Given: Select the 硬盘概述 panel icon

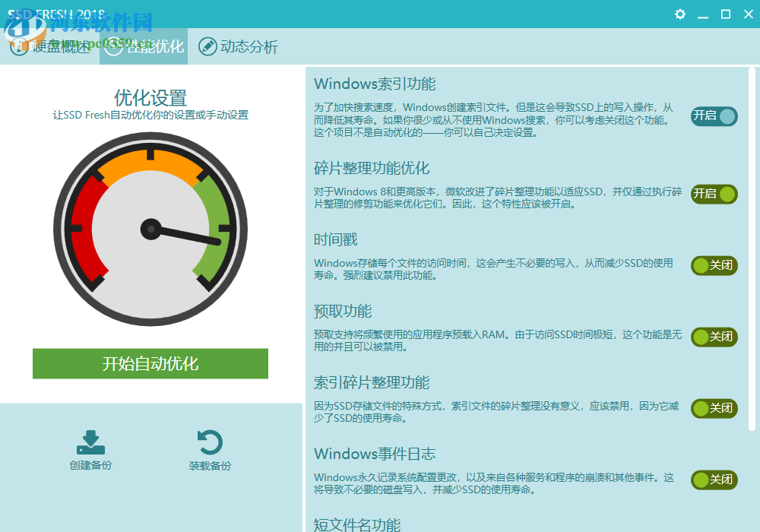Looking at the screenshot, I should (x=18, y=46).
